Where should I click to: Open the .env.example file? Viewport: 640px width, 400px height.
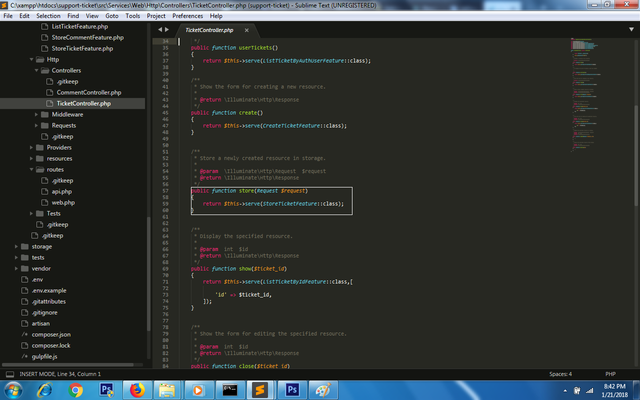(49, 291)
